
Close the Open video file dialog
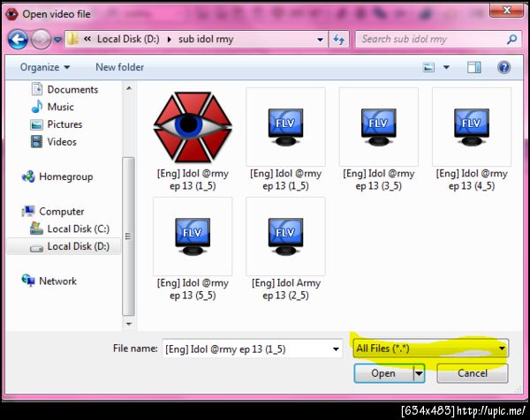point(506,10)
